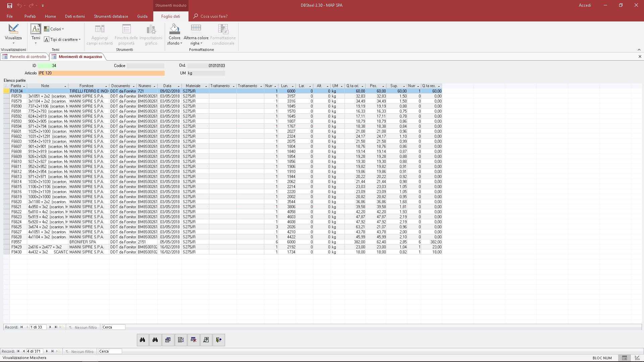The image size is (644, 362).
Task: Click the right binoculars search button
Action: 155,340
